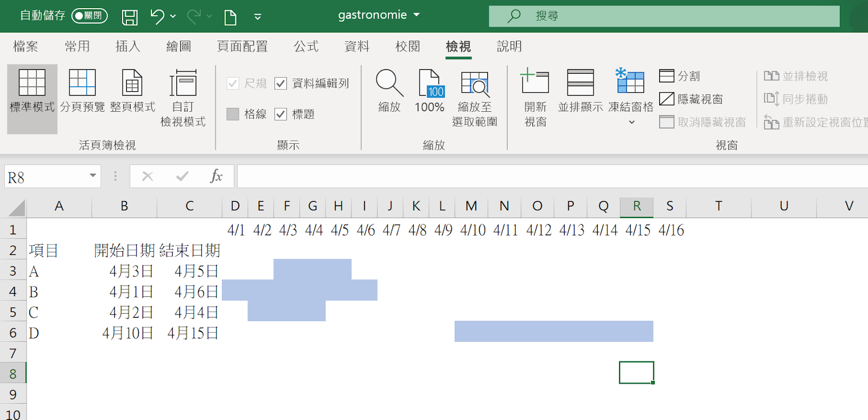Toggle 自動儲存 autosave switch
This screenshot has height=420, width=868.
pos(90,16)
